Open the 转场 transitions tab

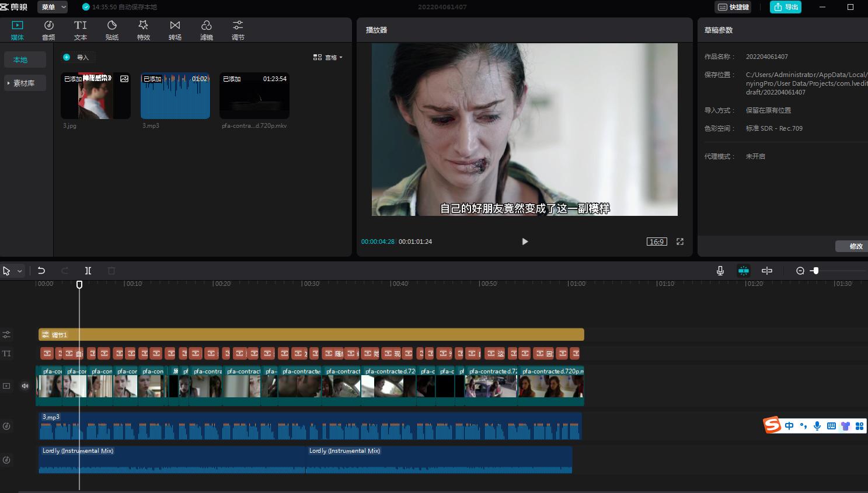tap(175, 30)
